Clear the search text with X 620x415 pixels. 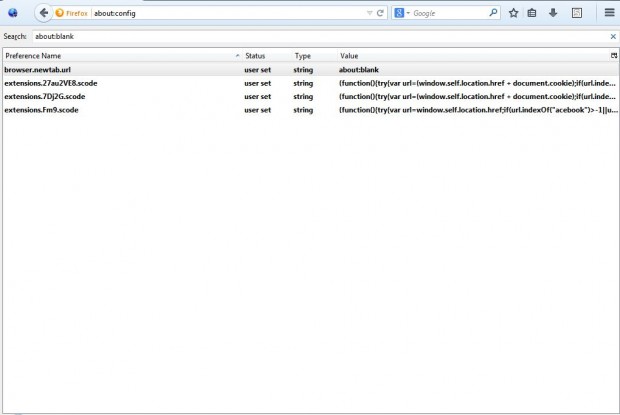pyautogui.click(x=613, y=36)
